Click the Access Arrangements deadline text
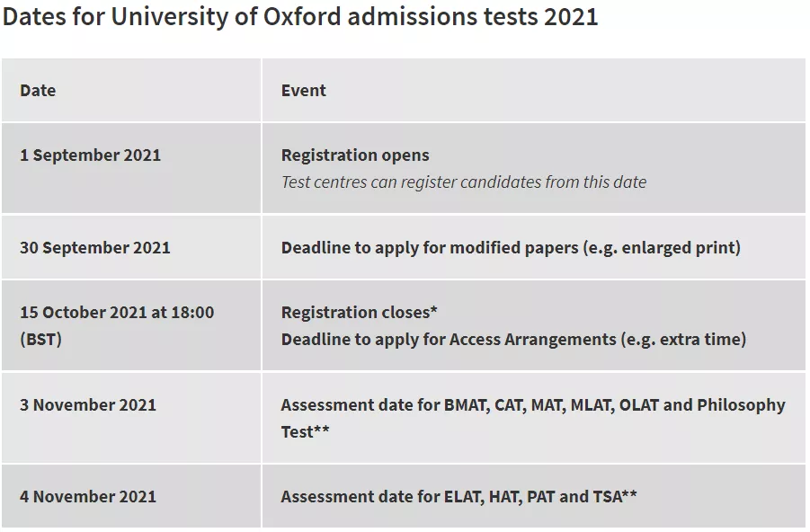This screenshot has width=810, height=532. 513,340
